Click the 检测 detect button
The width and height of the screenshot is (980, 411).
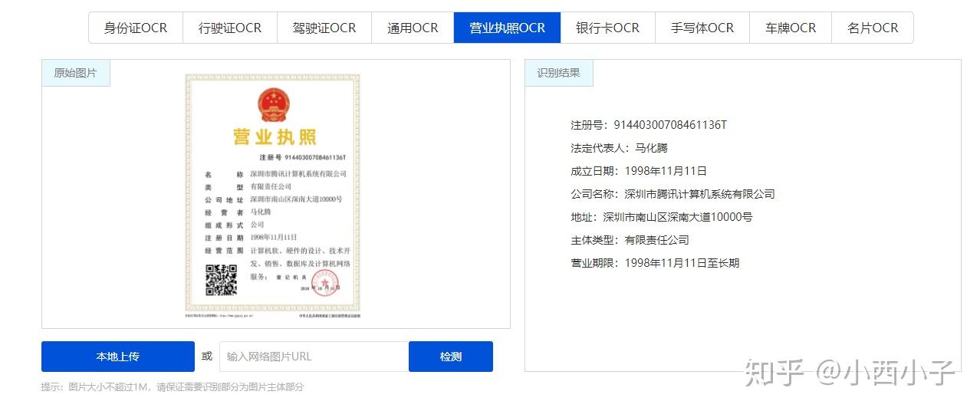click(451, 357)
